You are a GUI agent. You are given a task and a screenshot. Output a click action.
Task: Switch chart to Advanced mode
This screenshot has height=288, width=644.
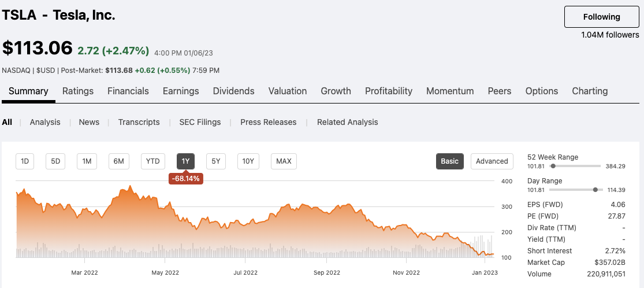pos(492,161)
